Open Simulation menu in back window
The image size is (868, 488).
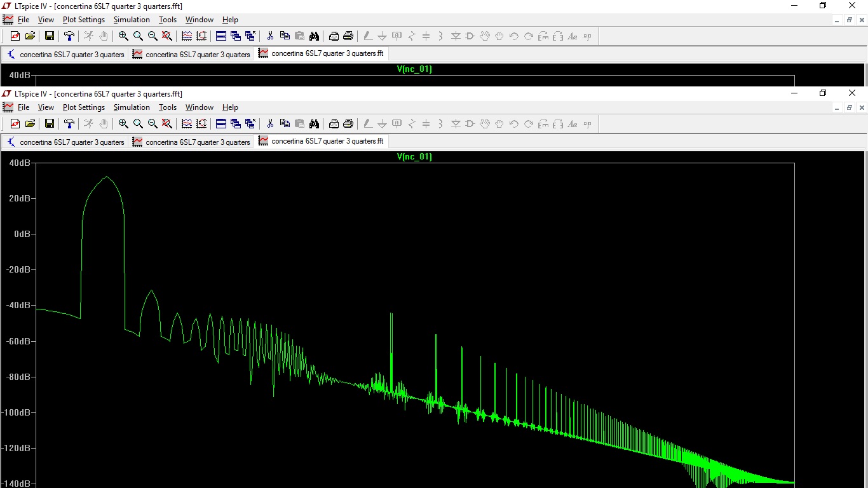(x=132, y=20)
